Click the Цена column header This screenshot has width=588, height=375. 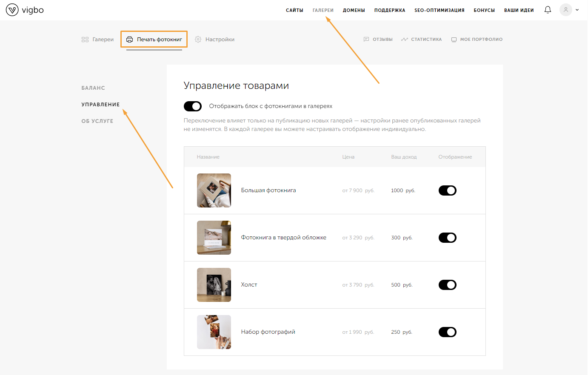click(x=348, y=157)
